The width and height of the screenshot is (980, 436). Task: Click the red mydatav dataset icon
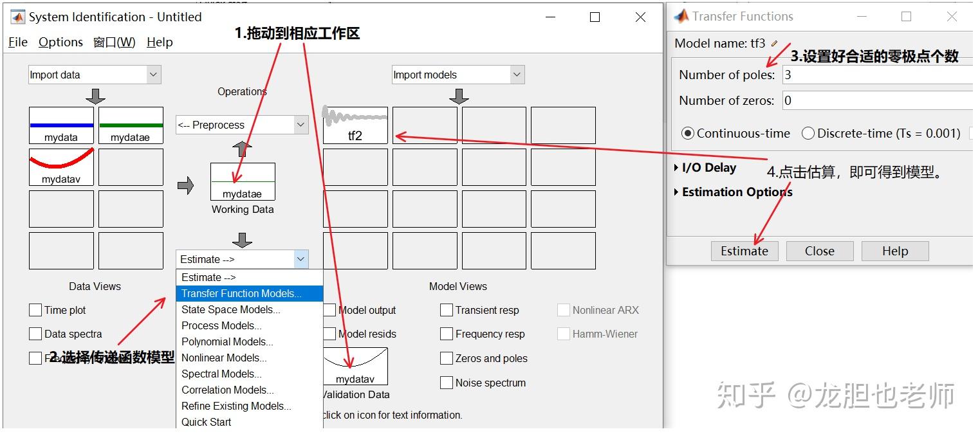tap(61, 167)
